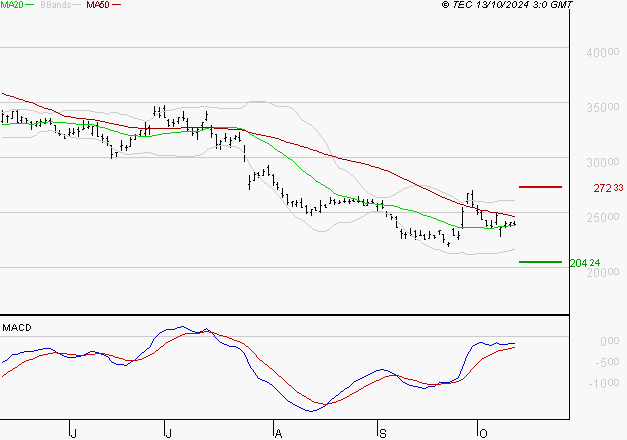The height and width of the screenshot is (440, 627).
Task: Click the MACD -10.00 axis label
Action: point(604,383)
